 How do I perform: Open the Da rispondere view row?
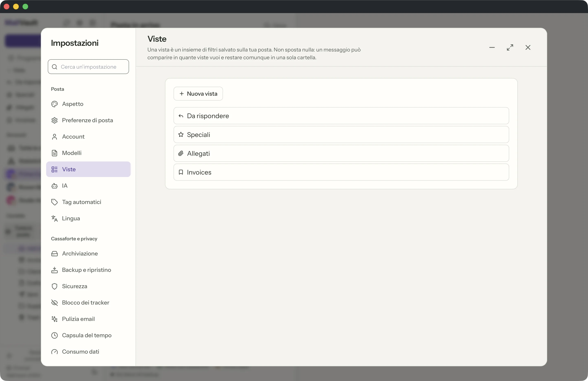coord(341,115)
